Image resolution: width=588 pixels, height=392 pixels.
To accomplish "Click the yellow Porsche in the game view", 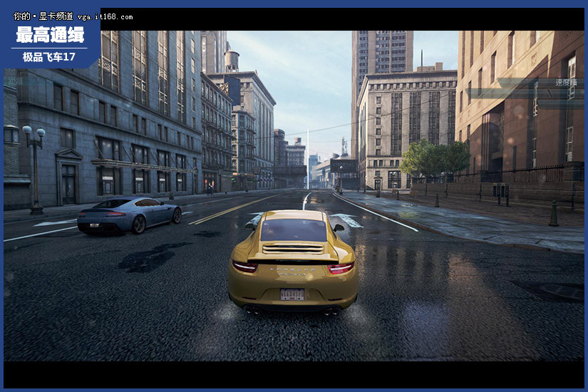I will coord(292,262).
